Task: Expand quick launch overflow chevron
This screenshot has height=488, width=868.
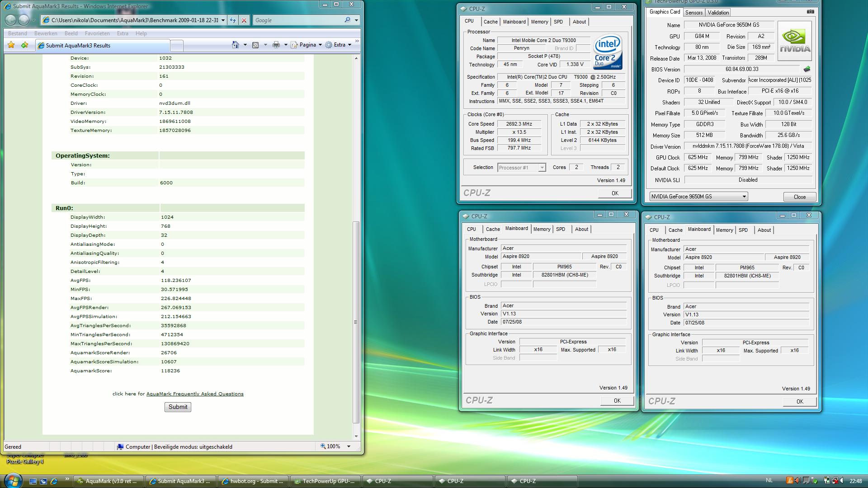Action: [67, 479]
